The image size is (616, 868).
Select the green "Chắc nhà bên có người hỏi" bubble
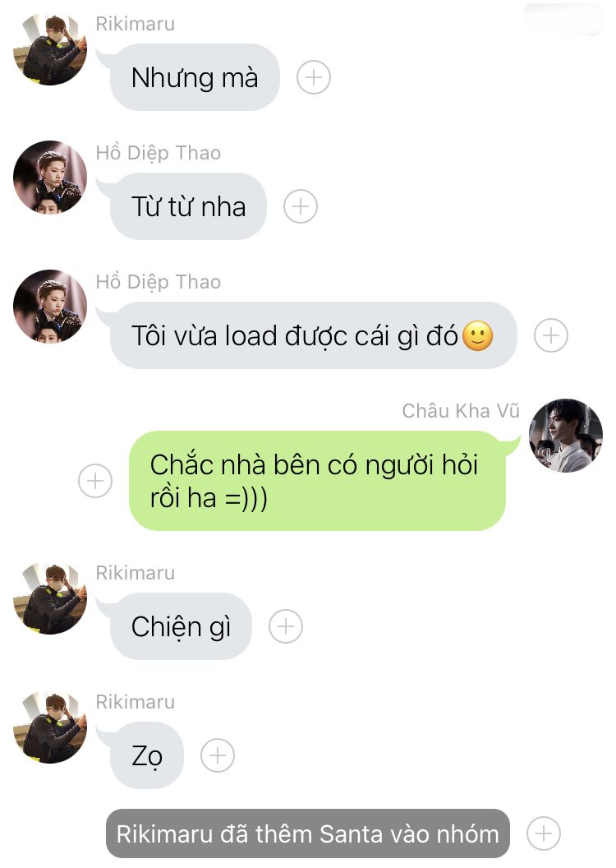pyautogui.click(x=317, y=481)
